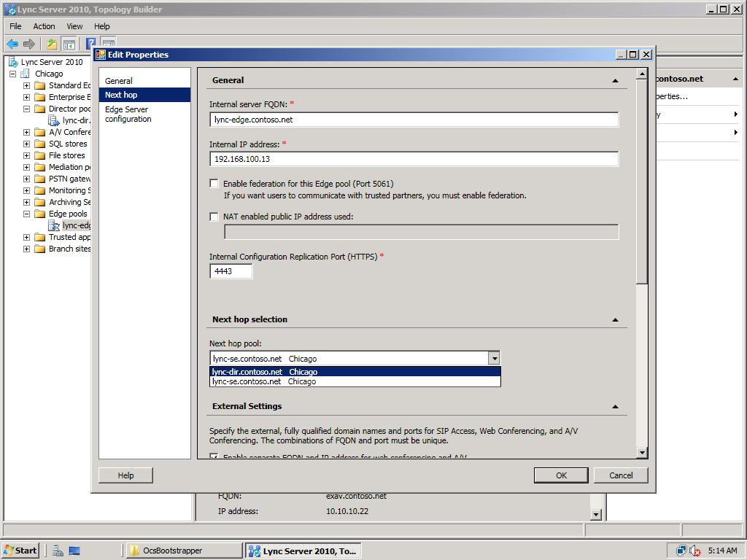Click the Help button in dialog
The width and height of the screenshot is (747, 560).
pos(125,475)
